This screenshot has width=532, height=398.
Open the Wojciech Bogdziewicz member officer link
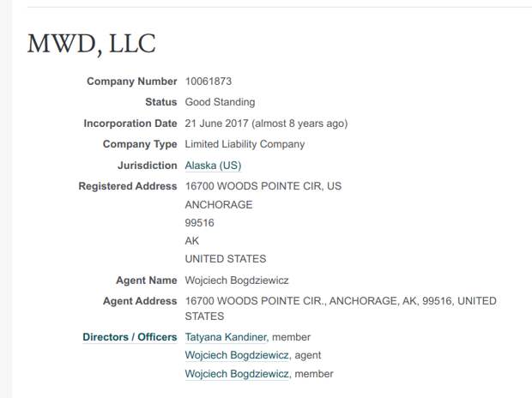pyautogui.click(x=237, y=374)
